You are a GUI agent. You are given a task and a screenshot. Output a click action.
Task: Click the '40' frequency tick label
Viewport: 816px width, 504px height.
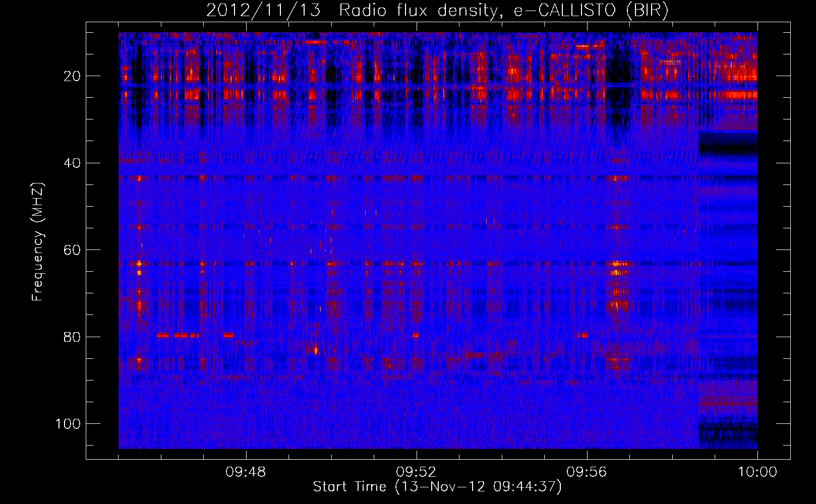[x=73, y=163]
